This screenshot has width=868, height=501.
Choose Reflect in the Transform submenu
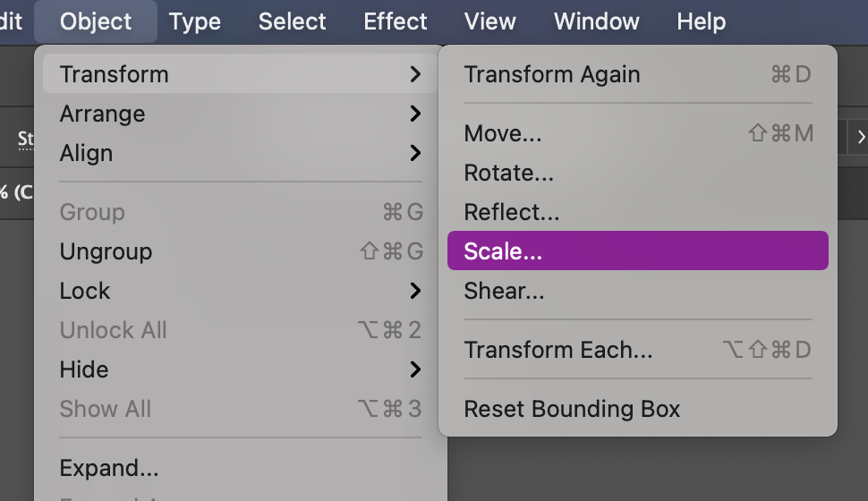tap(511, 212)
